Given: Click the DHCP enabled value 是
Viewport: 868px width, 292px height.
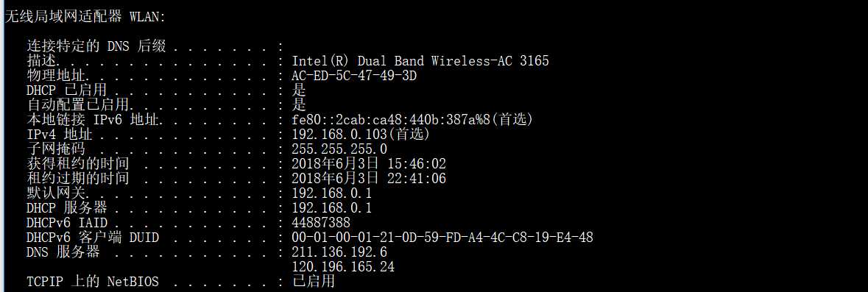Looking at the screenshot, I should [x=299, y=90].
